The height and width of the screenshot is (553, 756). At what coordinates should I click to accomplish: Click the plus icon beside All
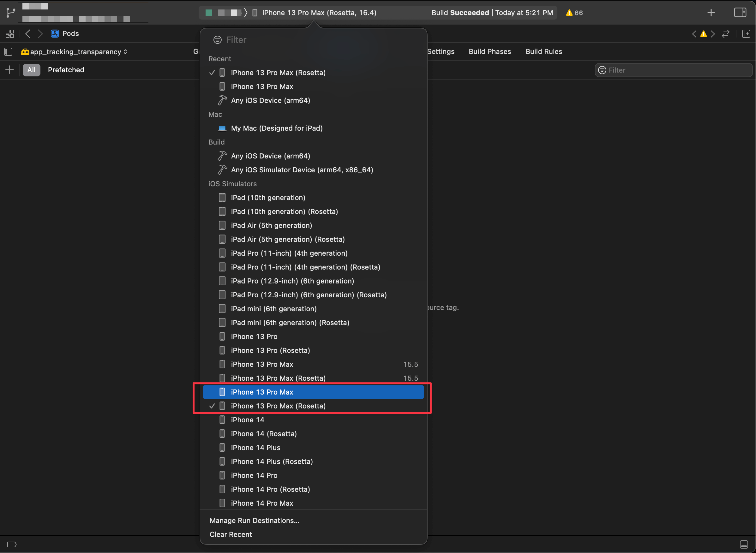[10, 70]
